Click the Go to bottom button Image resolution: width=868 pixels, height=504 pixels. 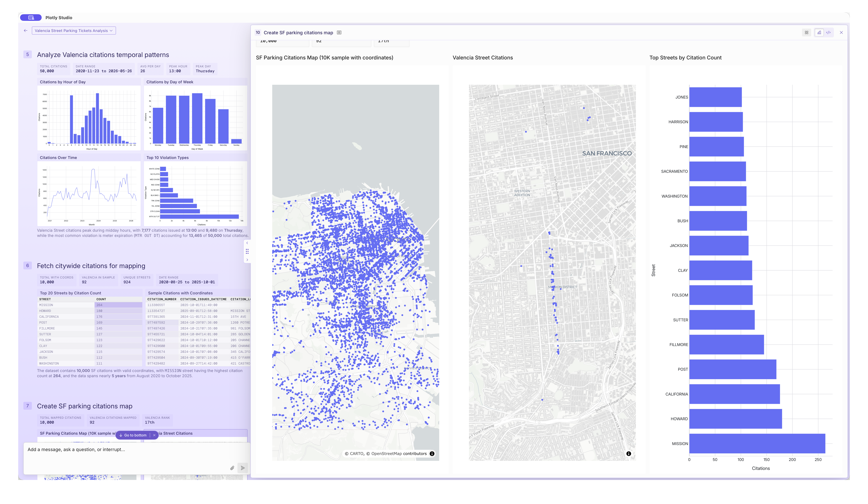(x=133, y=435)
